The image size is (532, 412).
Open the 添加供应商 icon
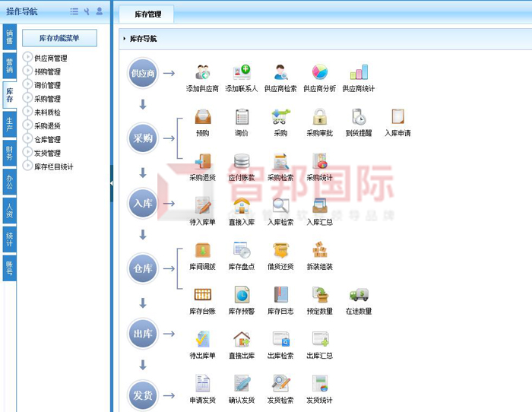click(202, 74)
